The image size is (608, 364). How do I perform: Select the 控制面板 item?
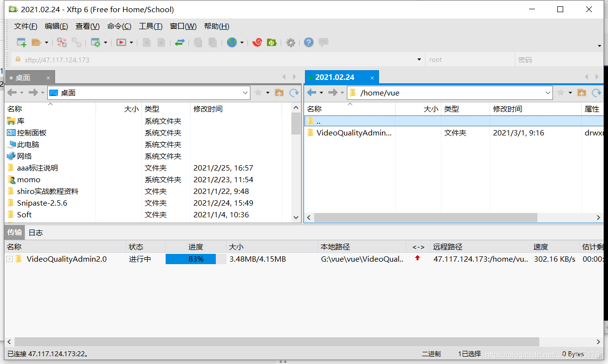click(27, 133)
